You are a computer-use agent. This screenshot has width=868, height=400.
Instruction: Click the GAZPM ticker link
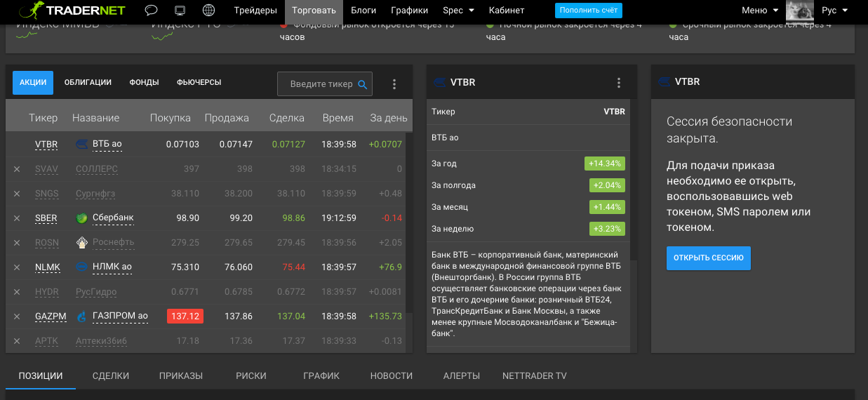(51, 316)
